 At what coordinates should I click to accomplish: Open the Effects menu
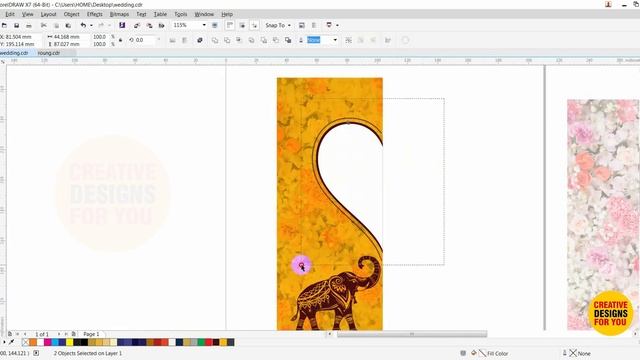pyautogui.click(x=95, y=14)
